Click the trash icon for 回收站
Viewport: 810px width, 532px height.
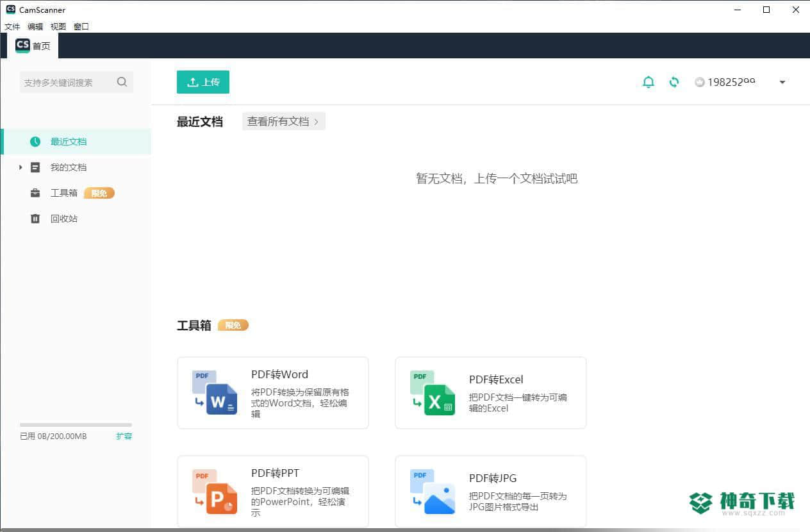(35, 219)
